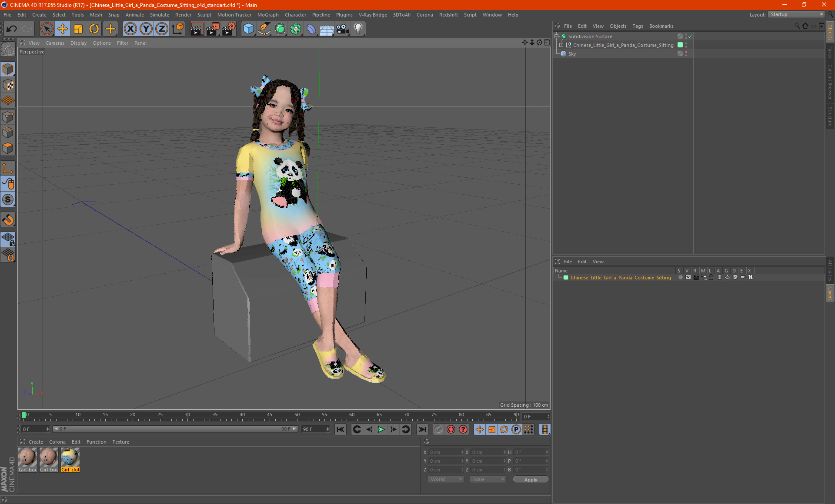Toggle Z axis lock
Image resolution: width=835 pixels, height=504 pixels.
pos(162,29)
